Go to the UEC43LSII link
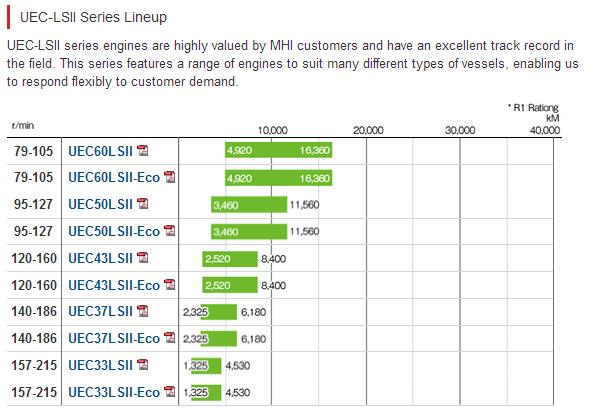This screenshot has width=591, height=417. tap(100, 258)
